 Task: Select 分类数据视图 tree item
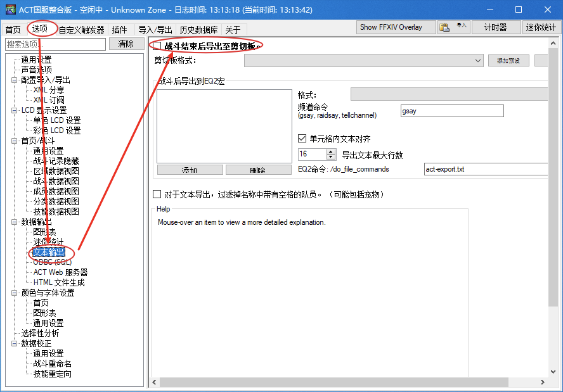click(56, 201)
